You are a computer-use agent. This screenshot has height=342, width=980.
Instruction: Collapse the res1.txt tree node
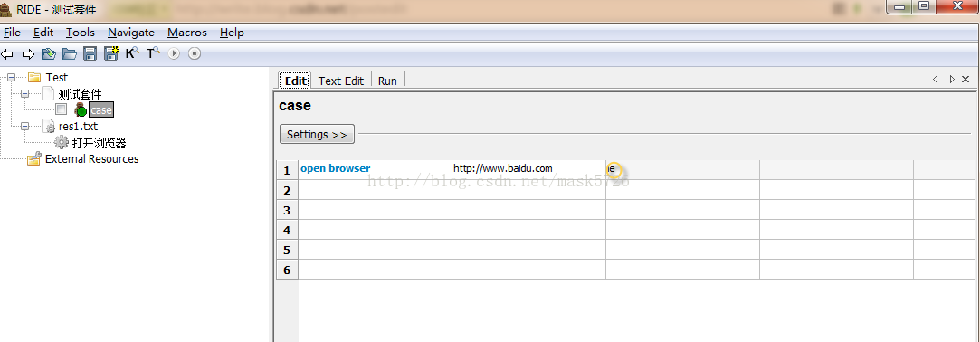pyautogui.click(x=25, y=127)
